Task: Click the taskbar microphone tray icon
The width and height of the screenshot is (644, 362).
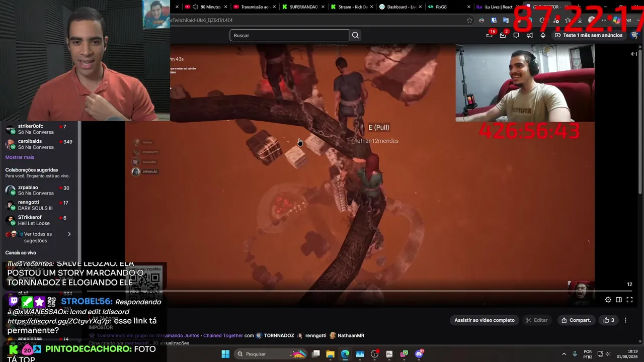Action: coord(575,354)
